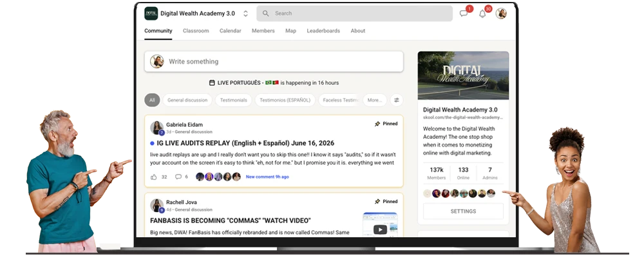Click the member avatars row in sidebar
644x279 pixels.
pos(459,194)
